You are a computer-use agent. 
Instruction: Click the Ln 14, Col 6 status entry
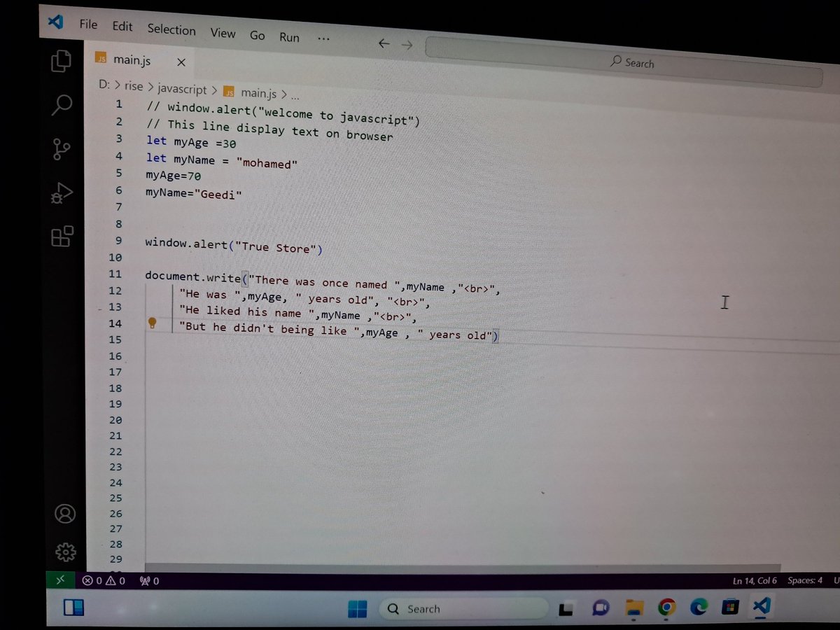tap(755, 580)
